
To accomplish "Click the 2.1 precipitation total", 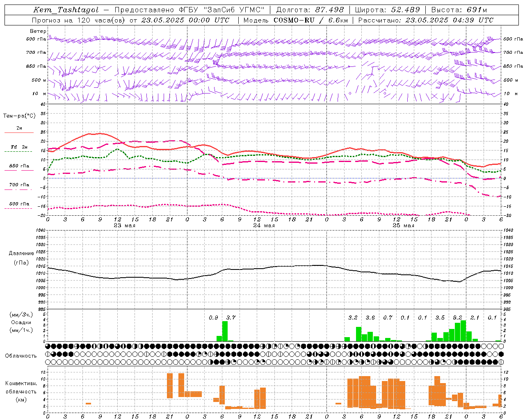I will point(475,318).
